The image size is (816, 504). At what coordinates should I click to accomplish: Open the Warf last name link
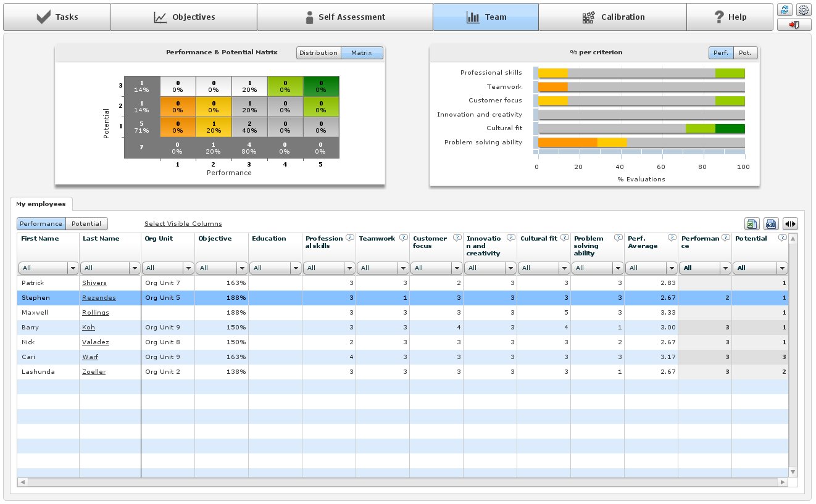90,357
